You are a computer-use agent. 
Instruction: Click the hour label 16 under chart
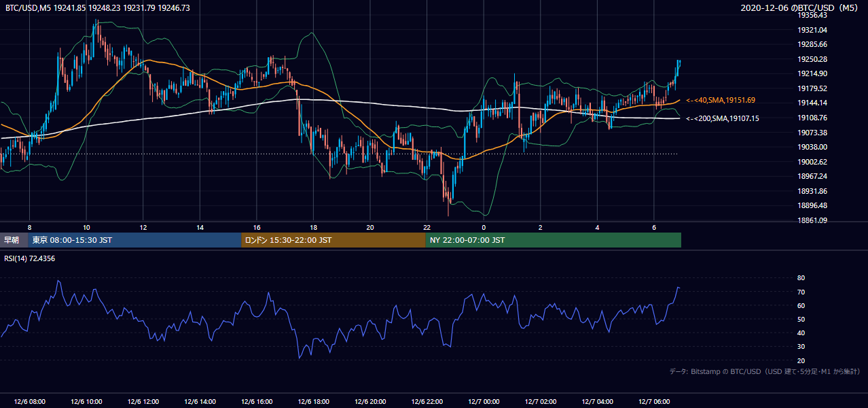[x=257, y=227]
